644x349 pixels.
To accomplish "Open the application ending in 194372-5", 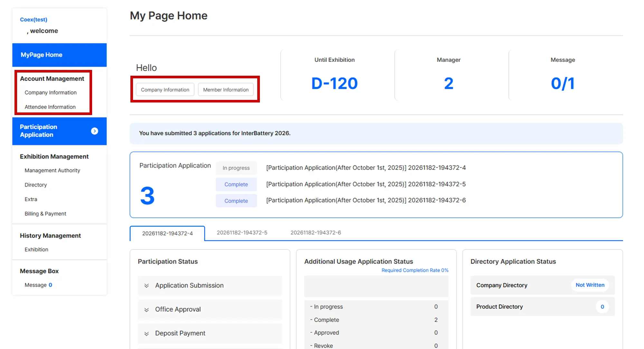I will pos(366,184).
